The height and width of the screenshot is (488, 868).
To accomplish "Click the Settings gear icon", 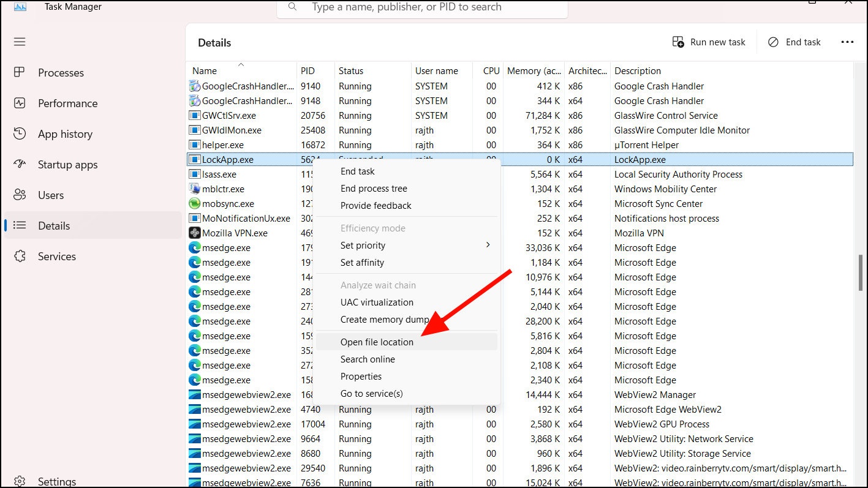I will click(x=20, y=481).
